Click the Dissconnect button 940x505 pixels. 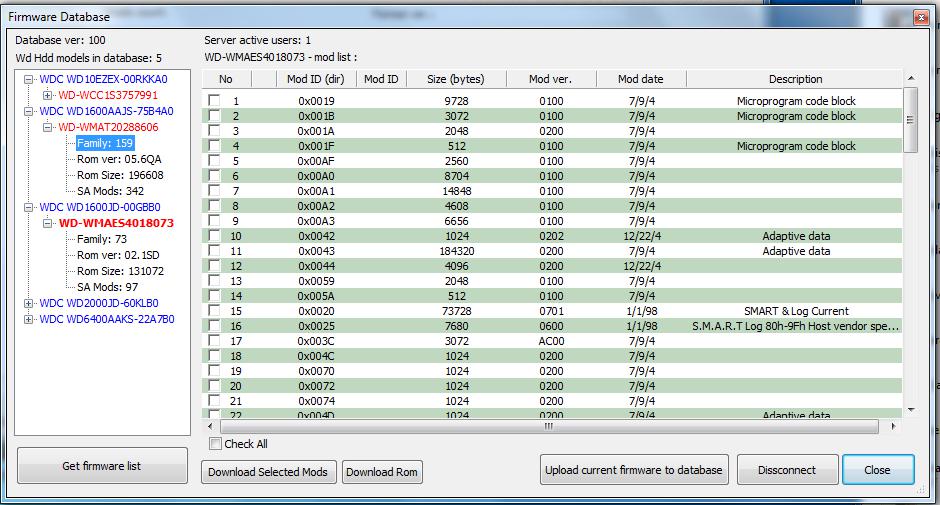click(787, 470)
